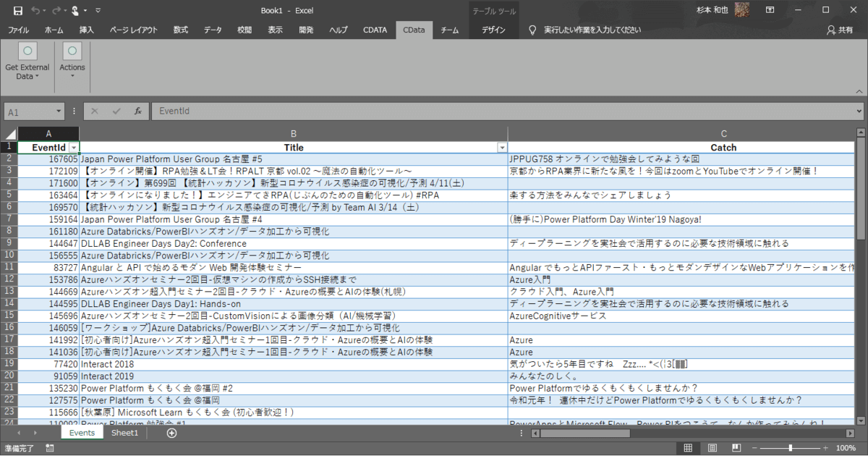Select the Events sheet tab
The width and height of the screenshot is (868, 456).
coord(82,433)
